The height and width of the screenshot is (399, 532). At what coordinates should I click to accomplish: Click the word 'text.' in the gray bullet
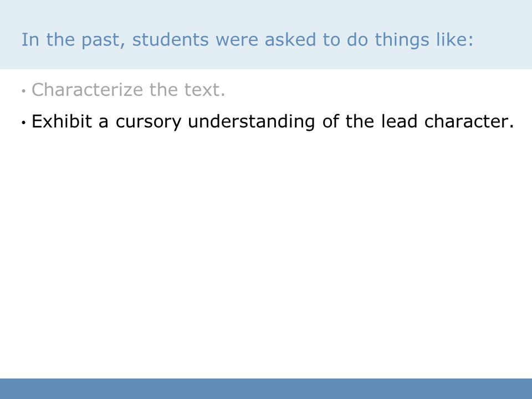[204, 90]
